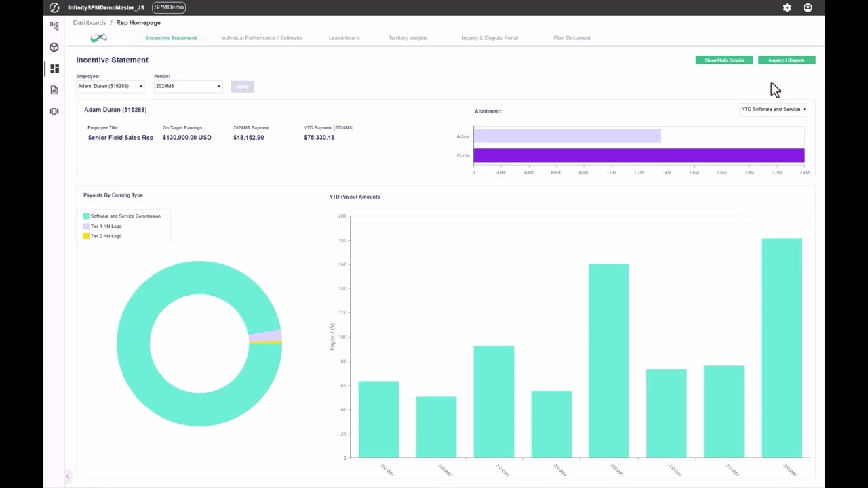This screenshot has width=868, height=488.
Task: Expand the sidebar with the bottom chevron
Action: point(68,476)
